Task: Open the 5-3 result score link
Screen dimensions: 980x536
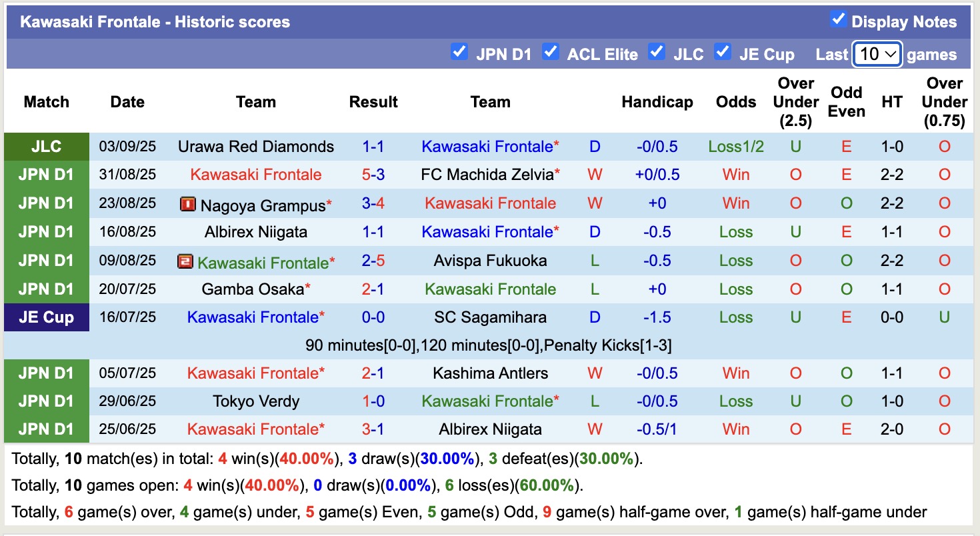Action: pos(373,175)
